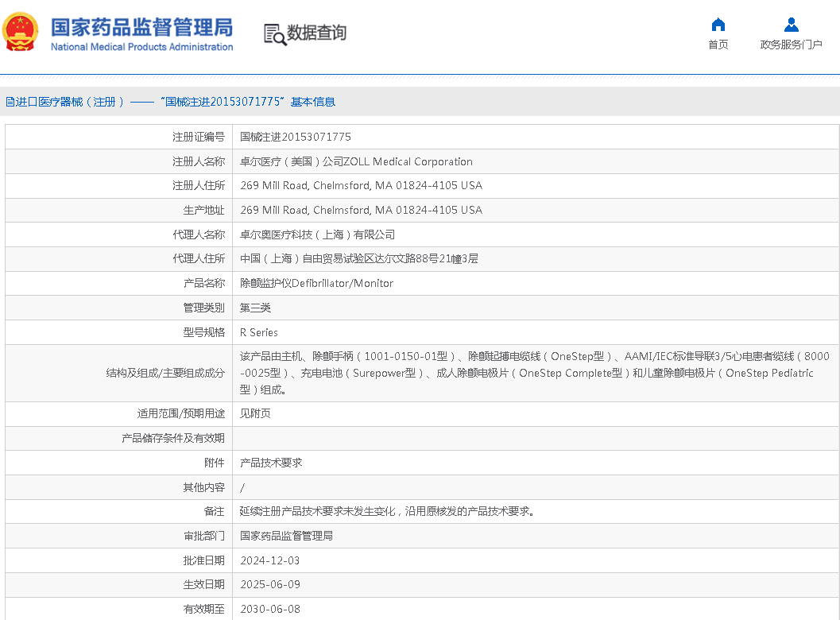Screen dimensions: 840x620
Task: Open 政务服务门户 label link
Action: (792, 45)
